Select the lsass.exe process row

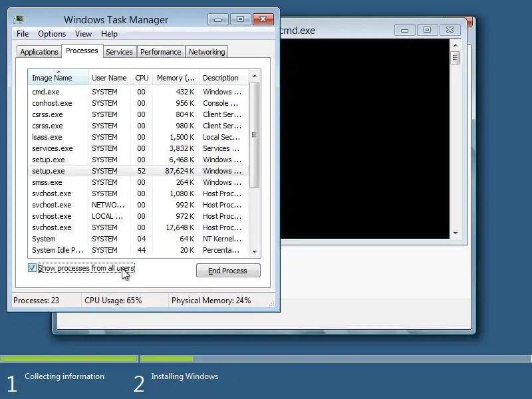tap(138, 137)
